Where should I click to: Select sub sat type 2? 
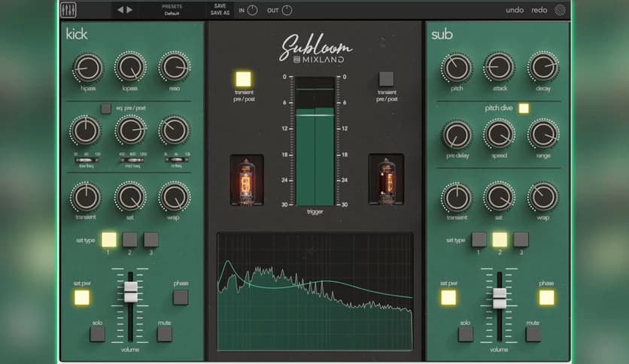point(500,240)
